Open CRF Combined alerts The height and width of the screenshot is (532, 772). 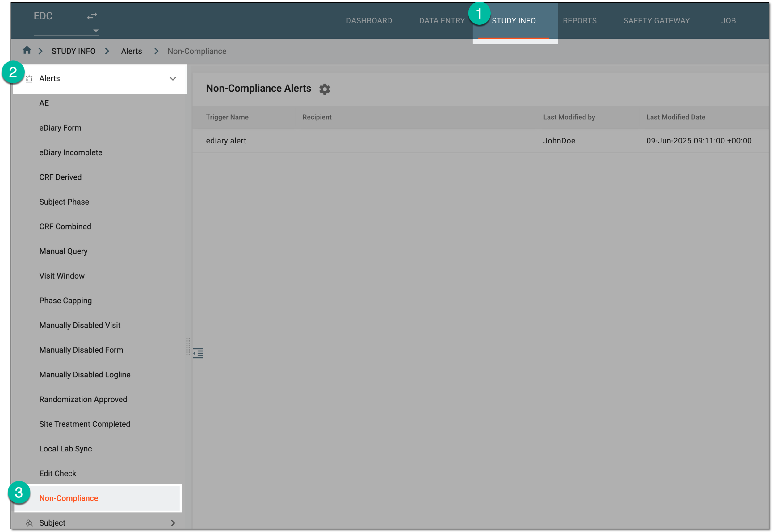coord(65,226)
